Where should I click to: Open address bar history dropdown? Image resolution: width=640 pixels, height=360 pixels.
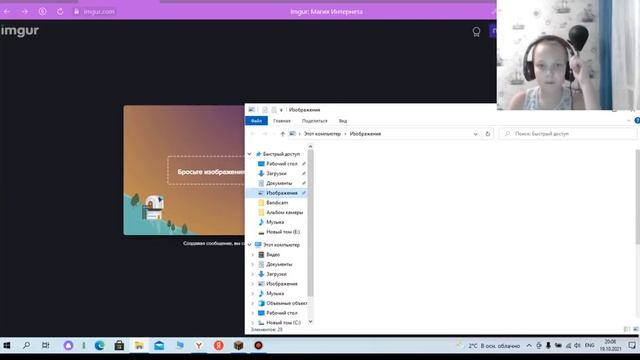pos(476,134)
